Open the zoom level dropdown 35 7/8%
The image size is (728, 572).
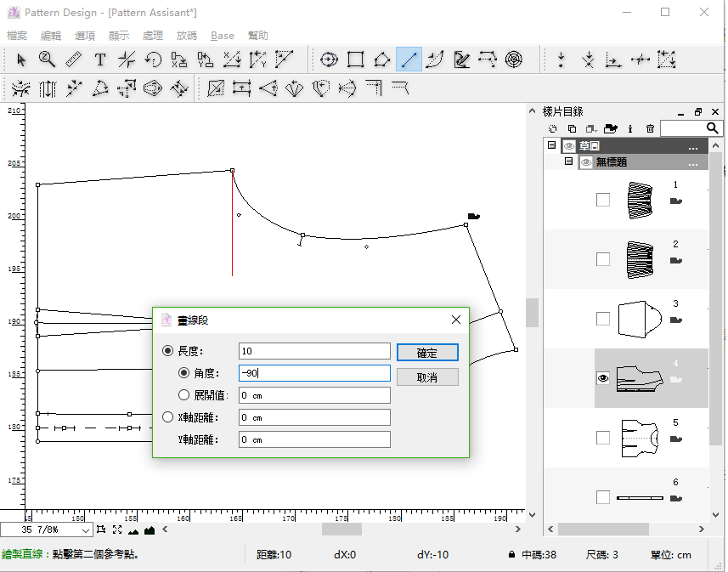86,530
